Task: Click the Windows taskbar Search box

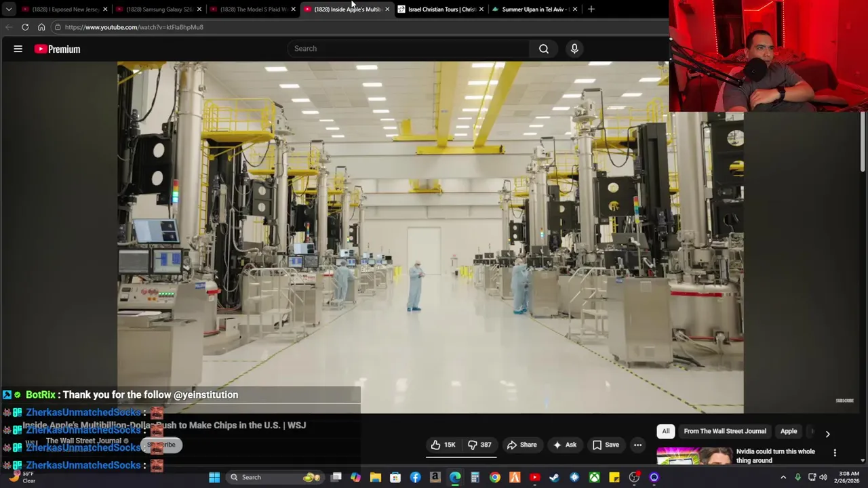Action: pyautogui.click(x=275, y=477)
